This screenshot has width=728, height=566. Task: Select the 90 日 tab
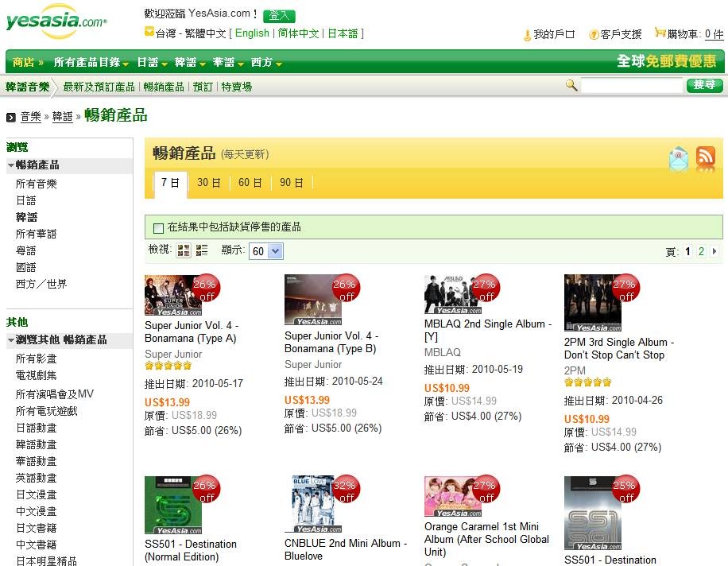click(291, 183)
